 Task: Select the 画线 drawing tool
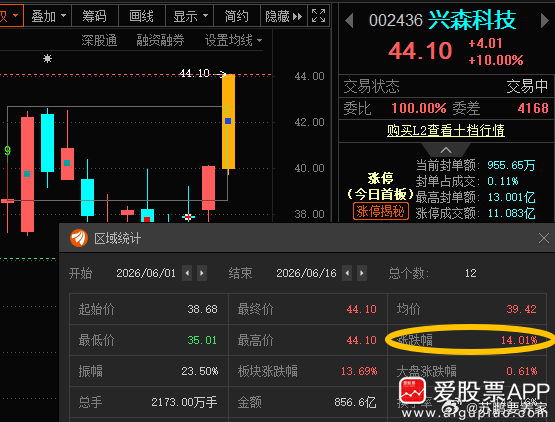tap(142, 16)
